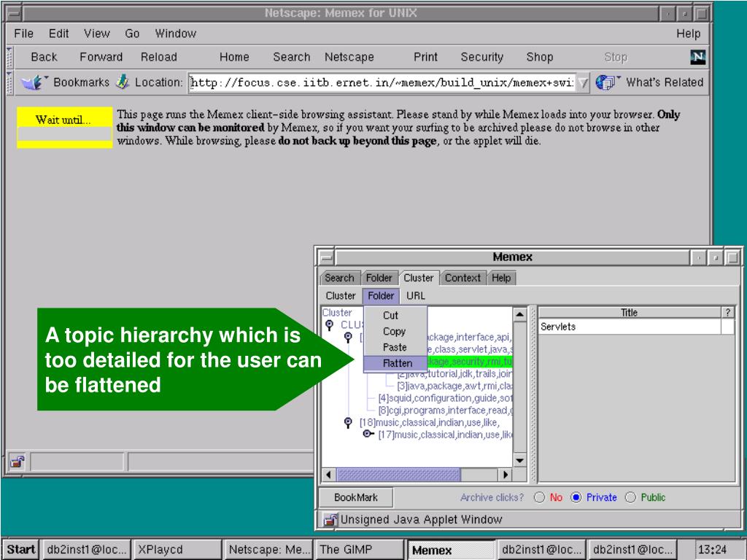Select the [8]cgi,programs,interface cluster
The width and height of the screenshot is (747, 560).
point(445,411)
